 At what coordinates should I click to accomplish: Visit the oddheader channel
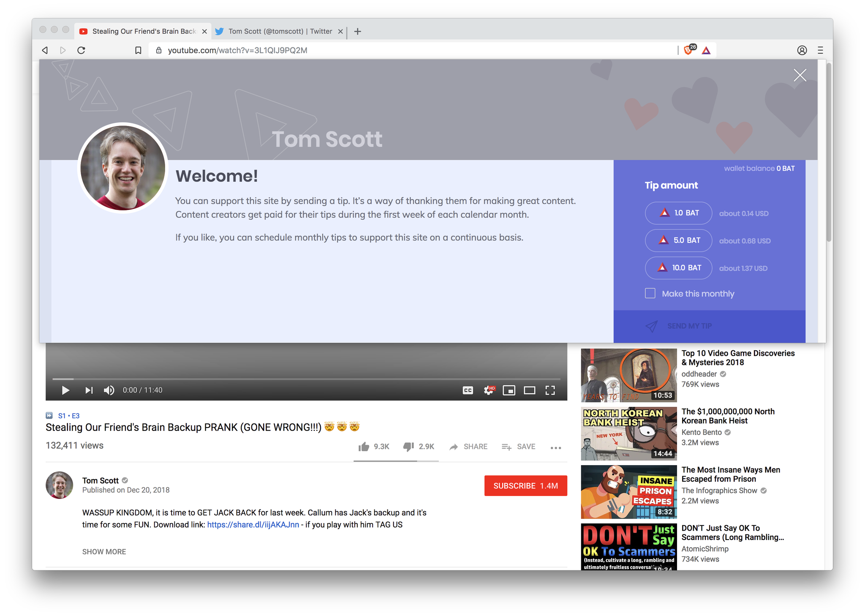click(x=699, y=374)
